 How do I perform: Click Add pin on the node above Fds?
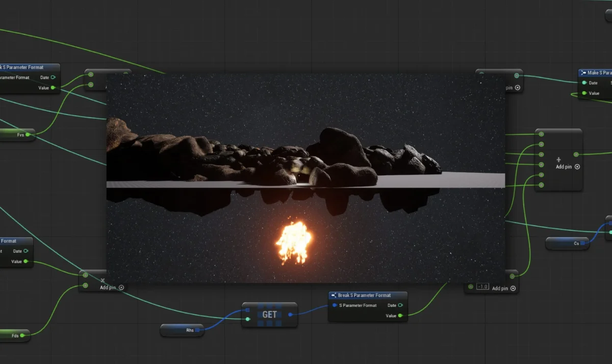point(112,288)
